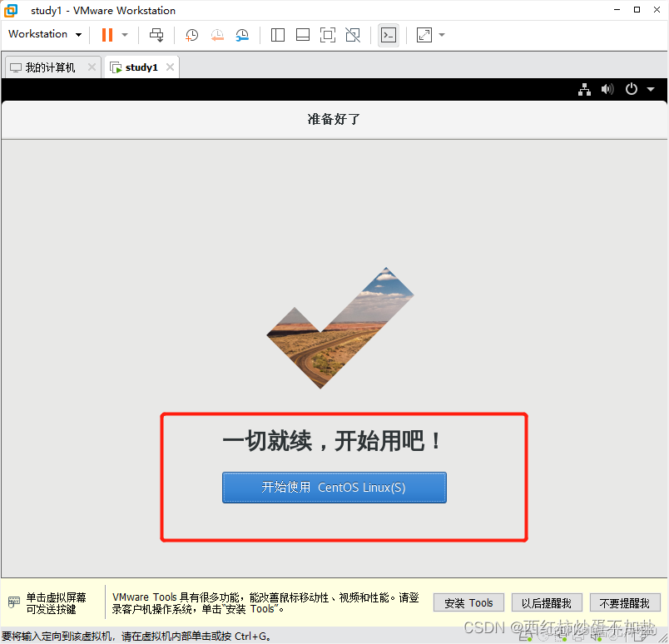669x644 pixels.
Task: Open the snapshot manager
Action: click(x=242, y=35)
